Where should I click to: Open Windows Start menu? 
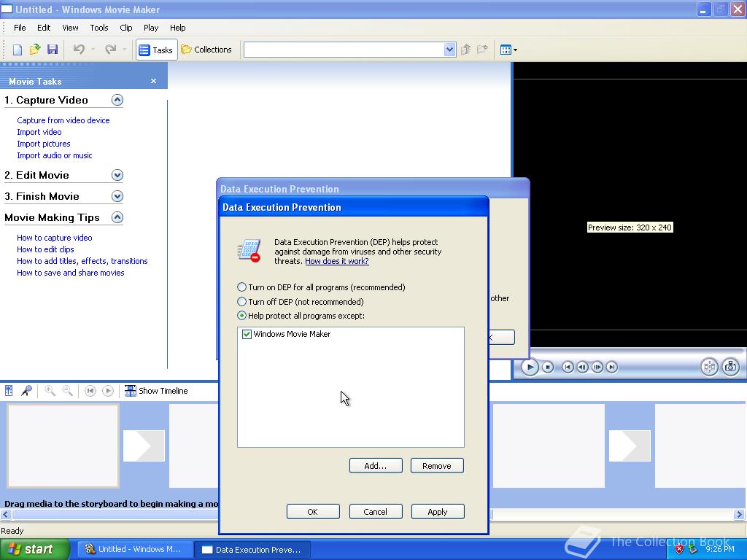point(35,550)
